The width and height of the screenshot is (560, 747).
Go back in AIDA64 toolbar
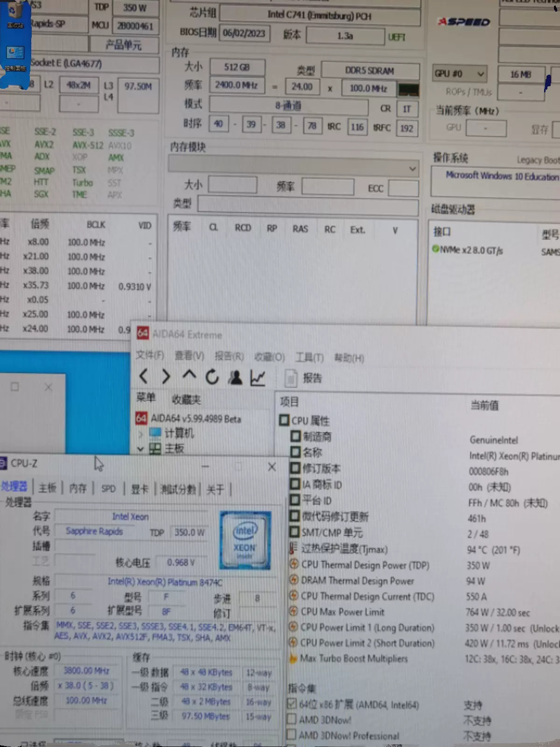[x=144, y=376]
